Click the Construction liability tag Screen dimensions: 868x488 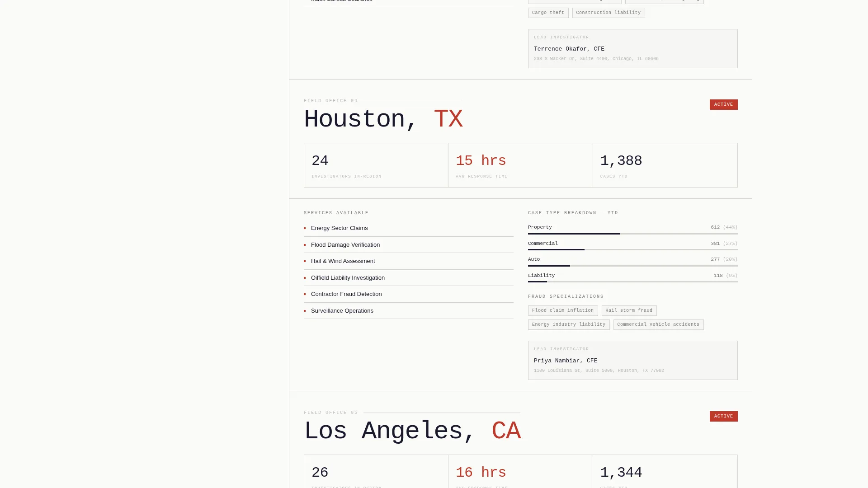coord(609,13)
